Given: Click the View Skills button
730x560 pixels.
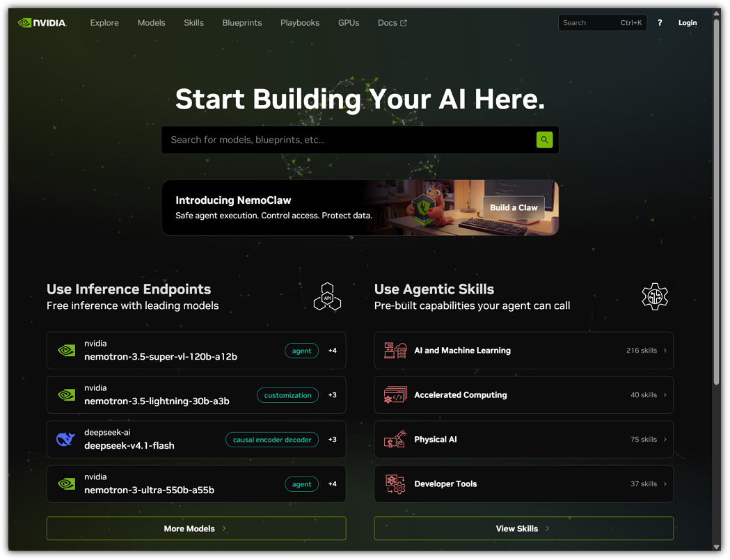Looking at the screenshot, I should tap(524, 528).
